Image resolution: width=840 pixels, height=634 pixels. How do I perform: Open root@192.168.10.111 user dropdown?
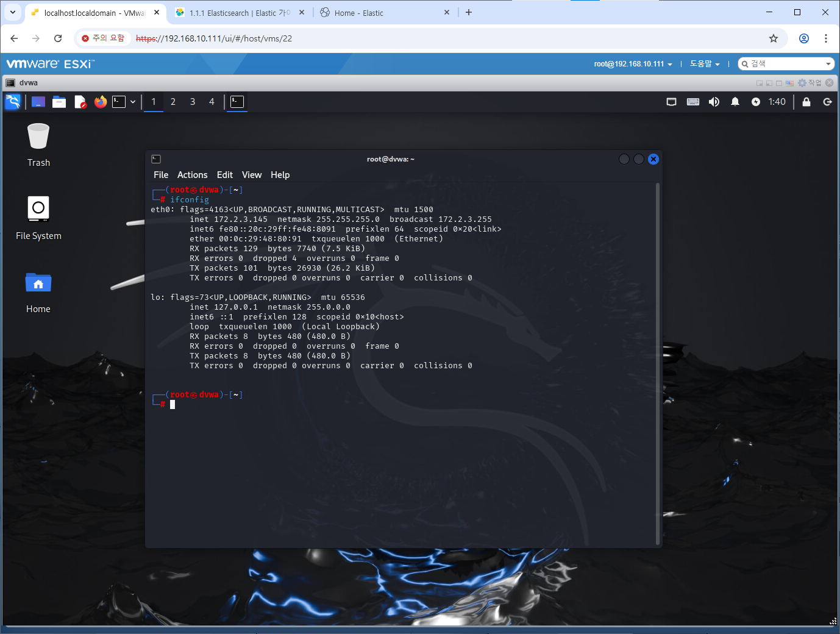click(x=633, y=64)
